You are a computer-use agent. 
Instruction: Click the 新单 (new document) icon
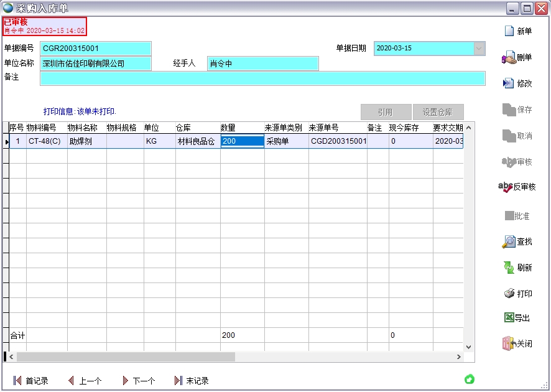509,31
